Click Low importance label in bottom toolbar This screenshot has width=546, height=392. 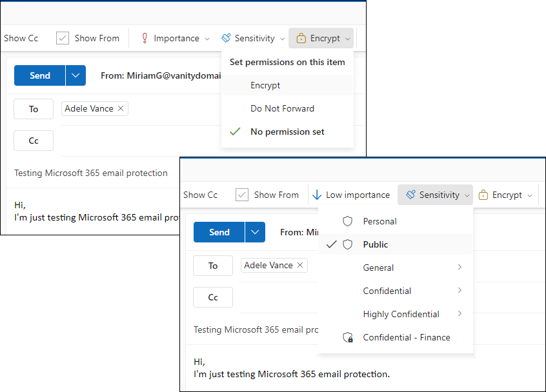tap(358, 195)
